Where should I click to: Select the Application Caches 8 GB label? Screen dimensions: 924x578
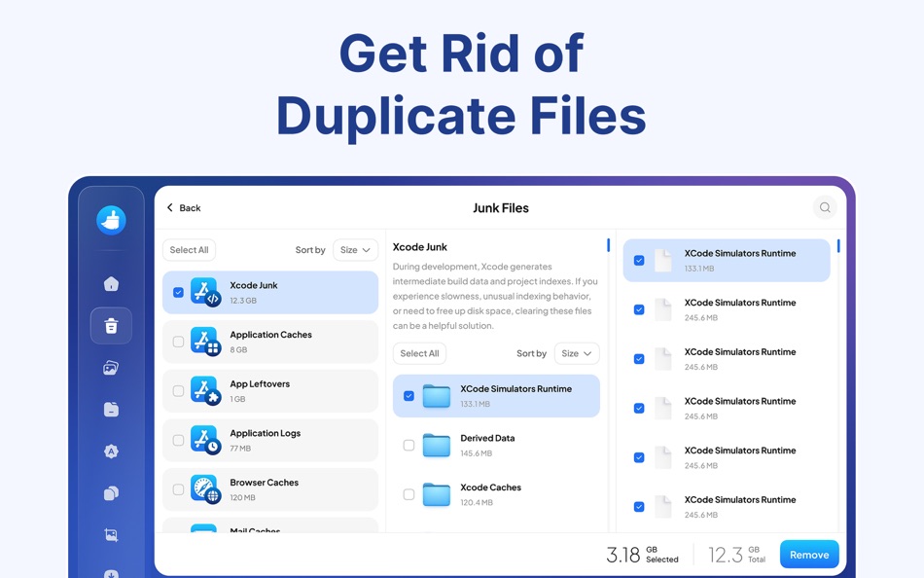coord(270,342)
